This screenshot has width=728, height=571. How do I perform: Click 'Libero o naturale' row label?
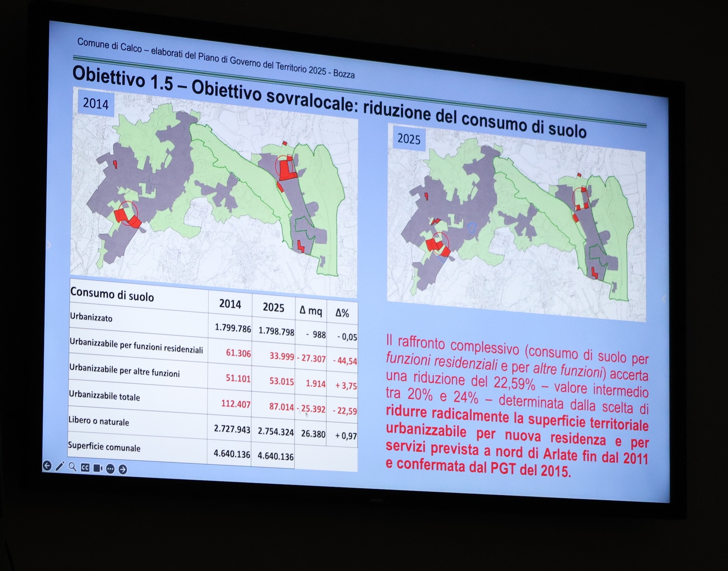coord(99,421)
